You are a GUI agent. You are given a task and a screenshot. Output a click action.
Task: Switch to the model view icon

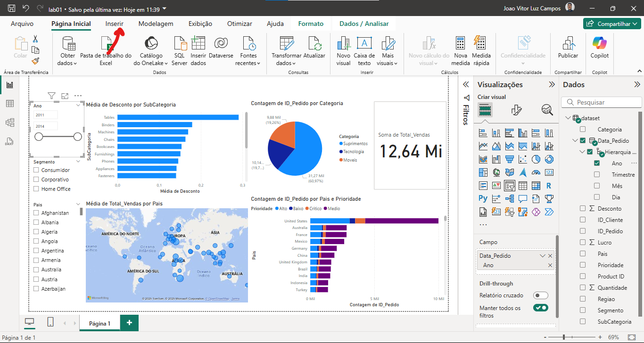pyautogui.click(x=9, y=122)
